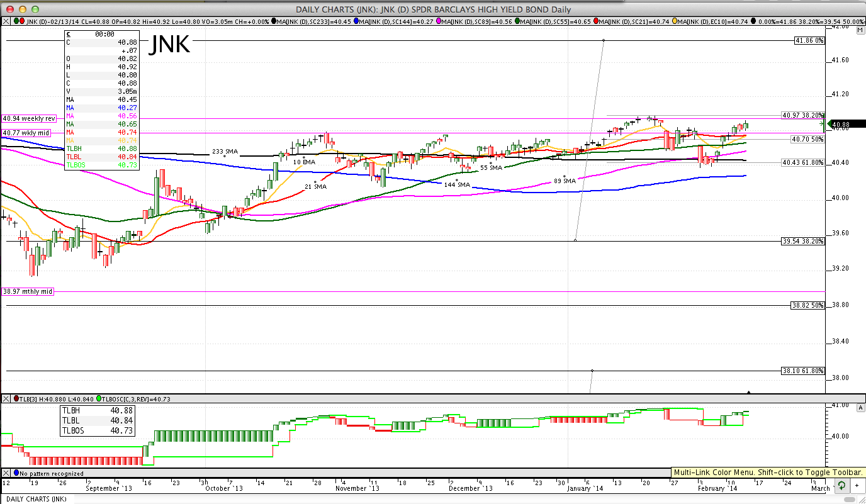The image size is (866, 504).
Task: Click the DAILY CHARTS (JNK) bottom tab
Action: [x=37, y=499]
